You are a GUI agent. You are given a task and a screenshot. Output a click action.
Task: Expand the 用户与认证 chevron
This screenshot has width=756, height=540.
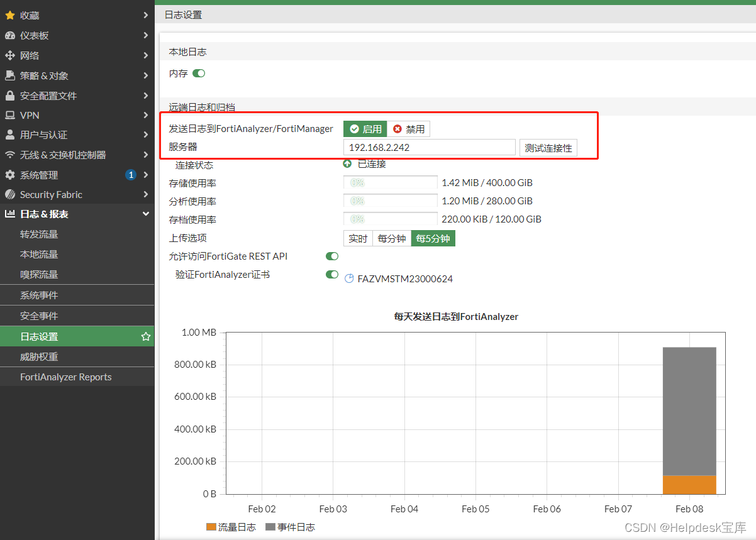click(146, 135)
